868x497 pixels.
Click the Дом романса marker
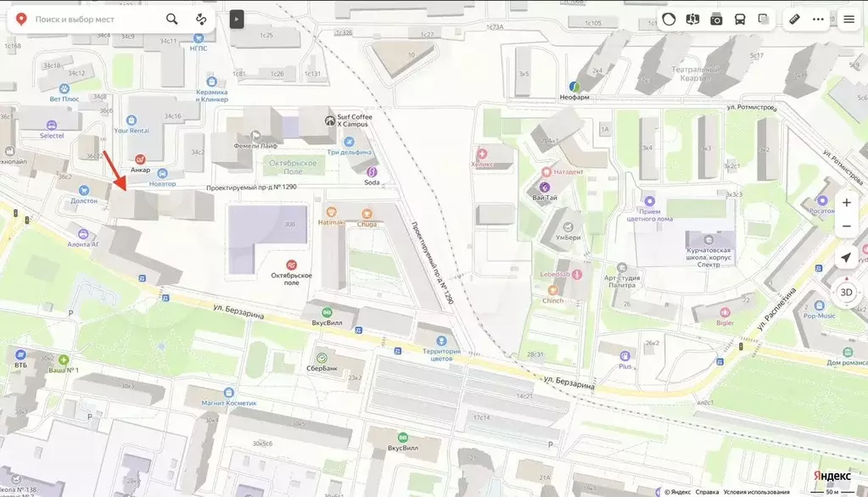(848, 352)
